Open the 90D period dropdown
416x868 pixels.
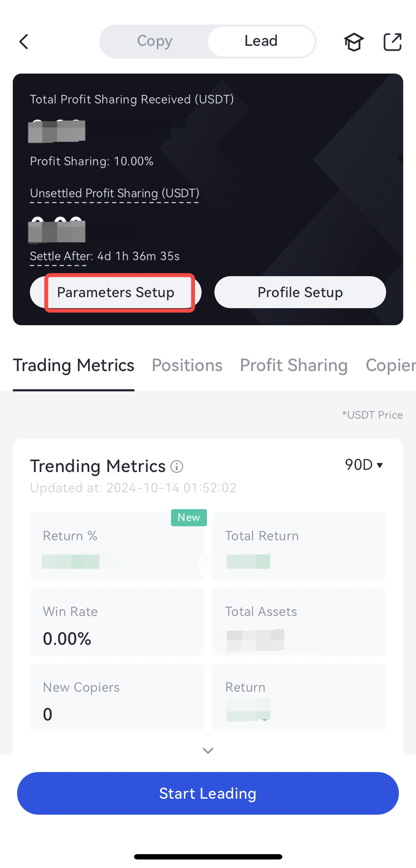[x=364, y=465]
